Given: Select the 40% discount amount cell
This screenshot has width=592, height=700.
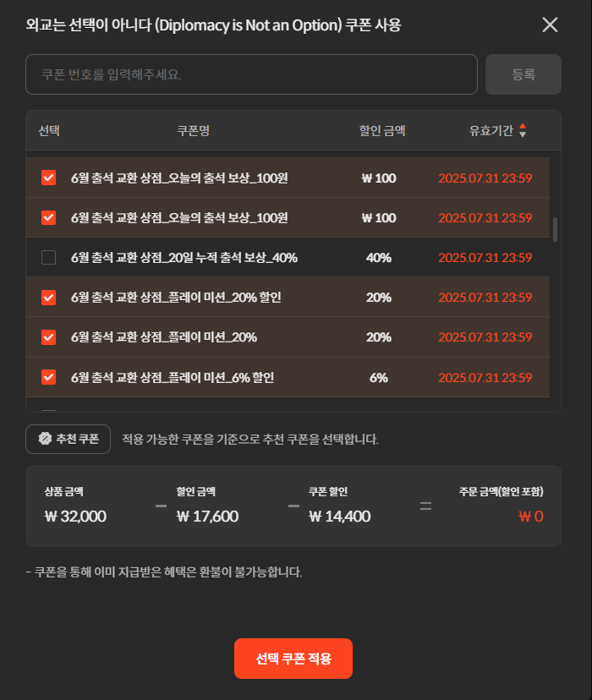Looking at the screenshot, I should click(x=379, y=258).
